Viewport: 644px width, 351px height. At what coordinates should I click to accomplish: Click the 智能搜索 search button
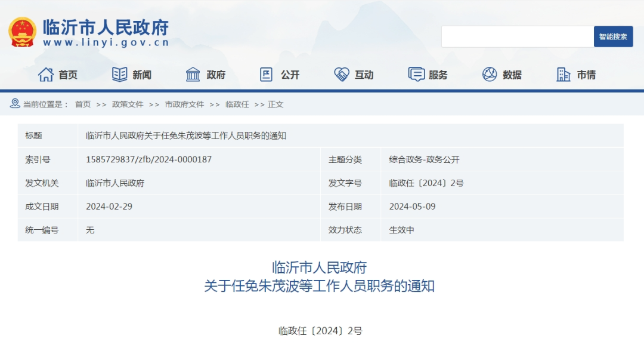coord(613,36)
